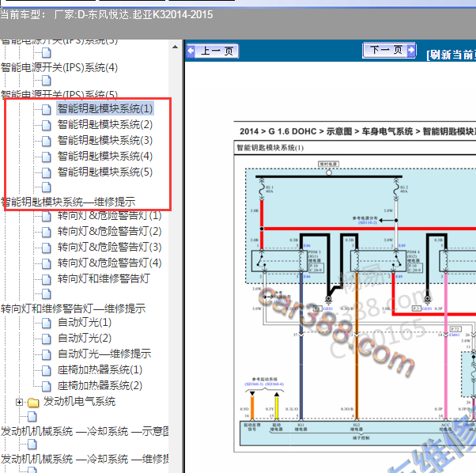Open 智能钥匙模块系统—维修提示 entry
Screen dimensions: 476x473
pyautogui.click(x=68, y=202)
